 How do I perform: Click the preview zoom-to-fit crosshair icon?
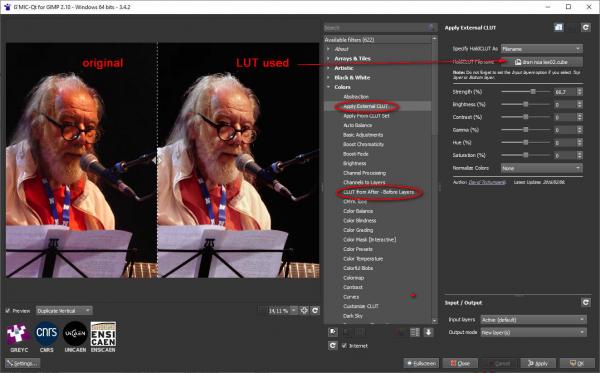(304, 311)
